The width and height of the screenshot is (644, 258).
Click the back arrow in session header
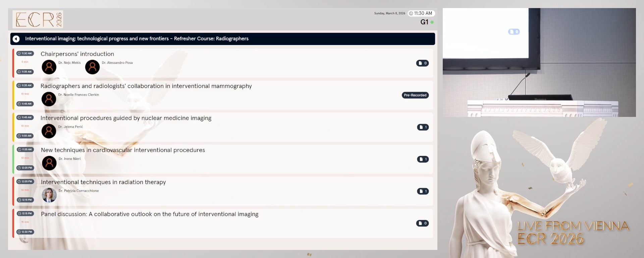[x=16, y=39]
